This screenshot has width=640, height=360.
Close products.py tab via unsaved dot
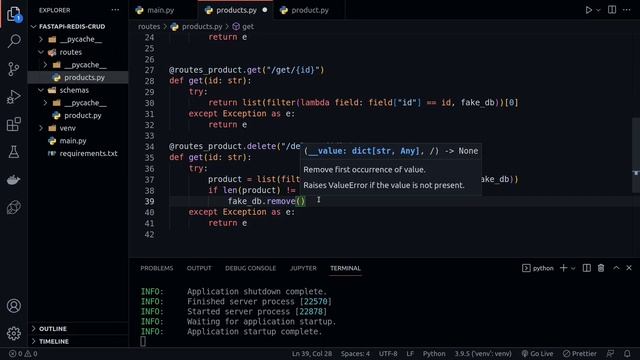point(265,10)
